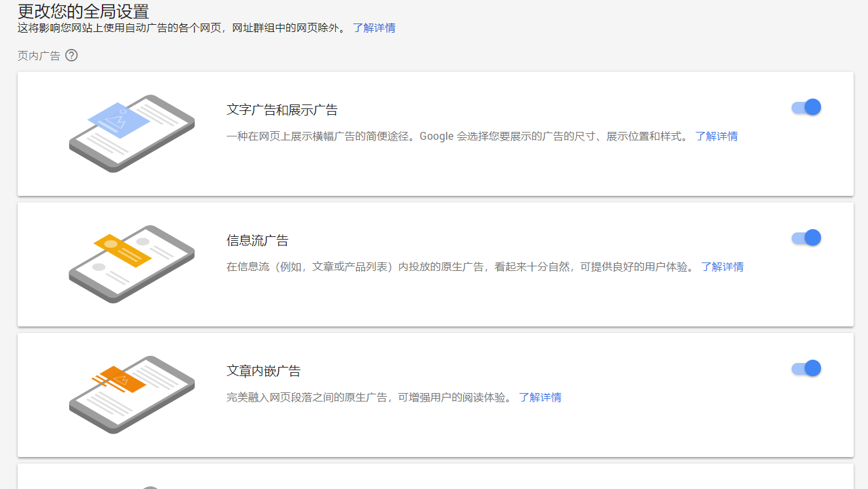Click the help icon beside 页内广告
The image size is (868, 489).
click(x=72, y=55)
